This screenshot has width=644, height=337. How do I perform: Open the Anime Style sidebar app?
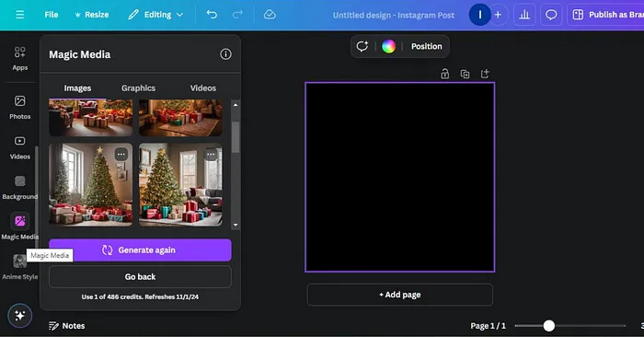(19, 267)
